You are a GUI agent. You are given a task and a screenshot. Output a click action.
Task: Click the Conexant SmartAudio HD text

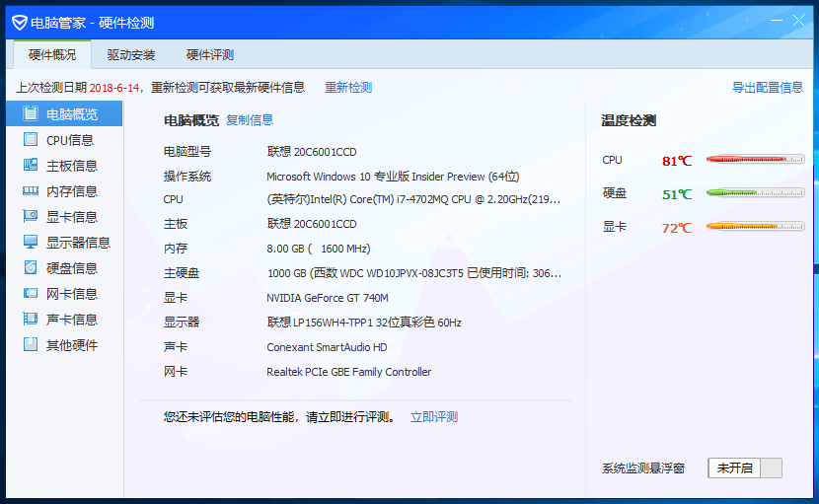click(x=327, y=347)
